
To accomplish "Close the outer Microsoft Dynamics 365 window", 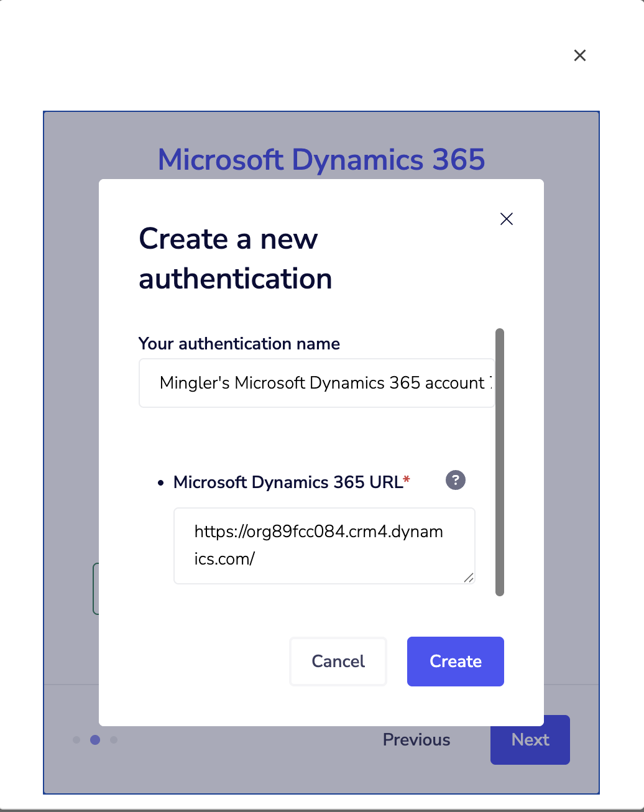I will pos(580,55).
